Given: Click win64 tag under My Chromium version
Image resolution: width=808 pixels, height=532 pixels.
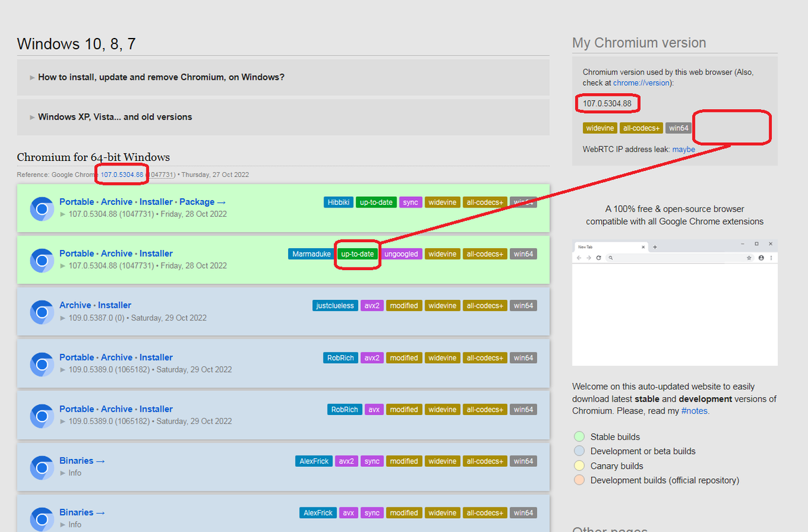Looking at the screenshot, I should tap(679, 128).
